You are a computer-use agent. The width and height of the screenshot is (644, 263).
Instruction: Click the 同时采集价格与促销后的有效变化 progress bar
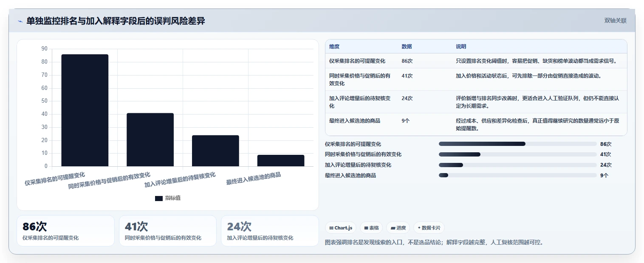(x=518, y=154)
